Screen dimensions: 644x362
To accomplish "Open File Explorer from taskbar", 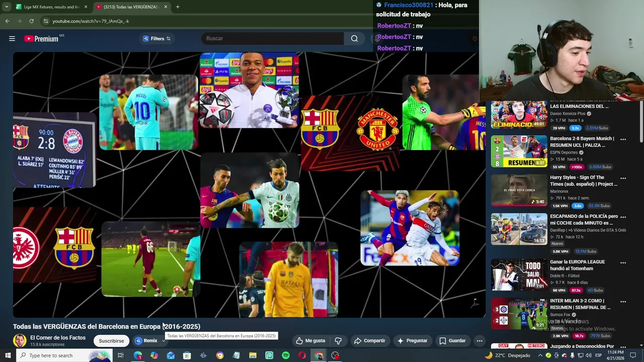I will click(x=253, y=355).
